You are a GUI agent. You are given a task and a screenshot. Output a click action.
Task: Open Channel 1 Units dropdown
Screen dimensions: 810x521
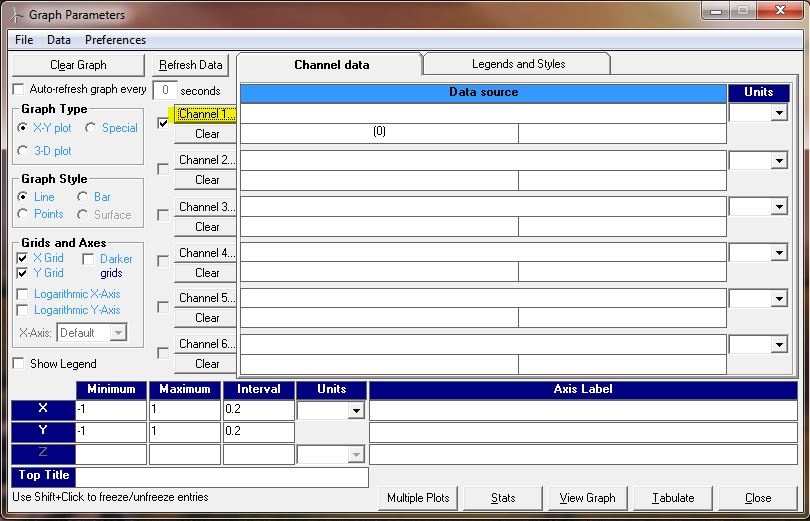pyautogui.click(x=779, y=113)
